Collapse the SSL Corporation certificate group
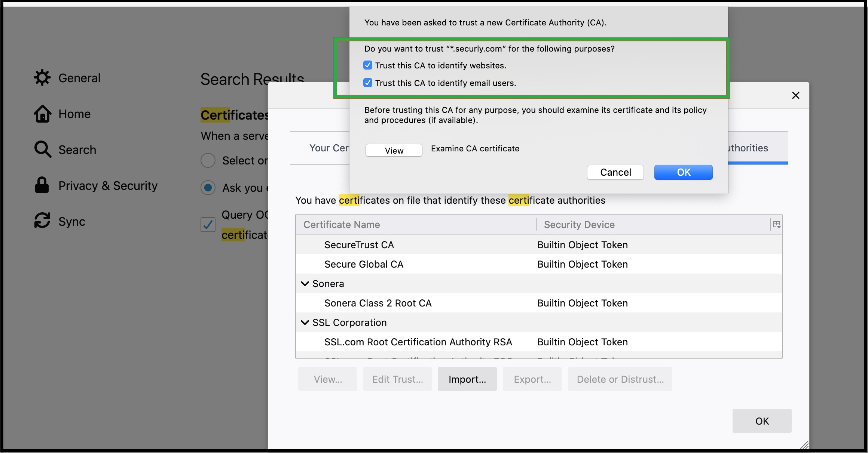The image size is (868, 453). coord(305,323)
